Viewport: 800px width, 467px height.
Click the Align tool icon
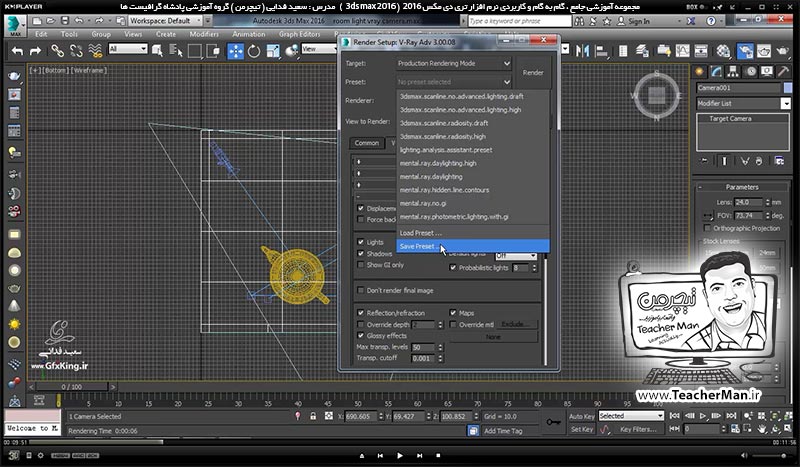click(x=602, y=51)
